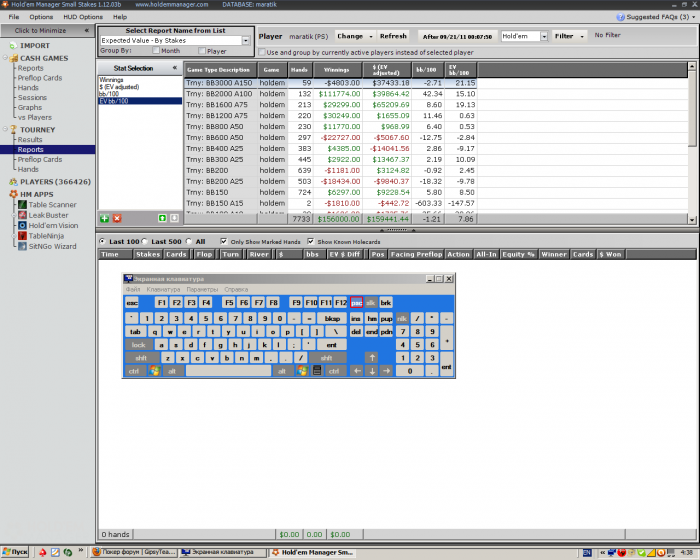Image resolution: width=700 pixels, height=560 pixels.
Task: Click the space bar on on-screen keyboard
Action: click(x=228, y=371)
